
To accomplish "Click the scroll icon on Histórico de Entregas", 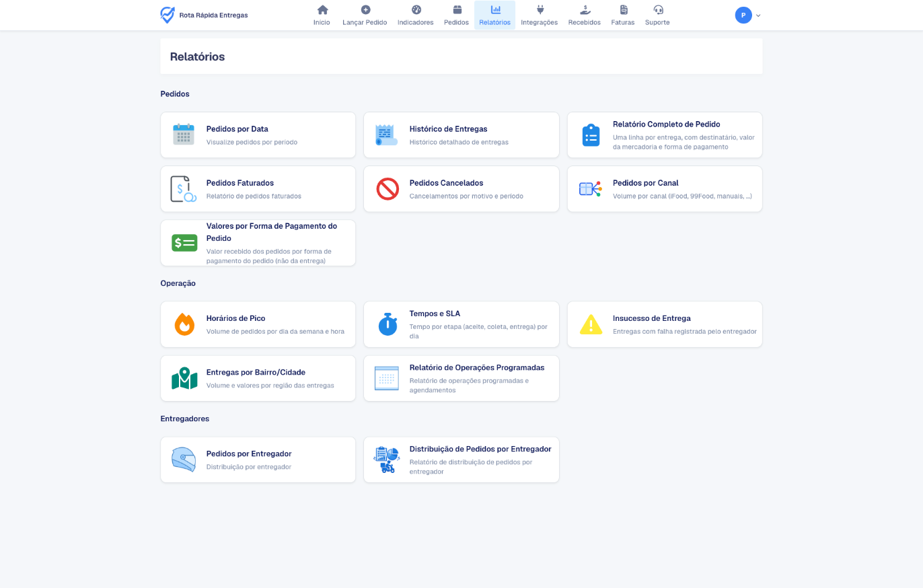I will coord(387,135).
